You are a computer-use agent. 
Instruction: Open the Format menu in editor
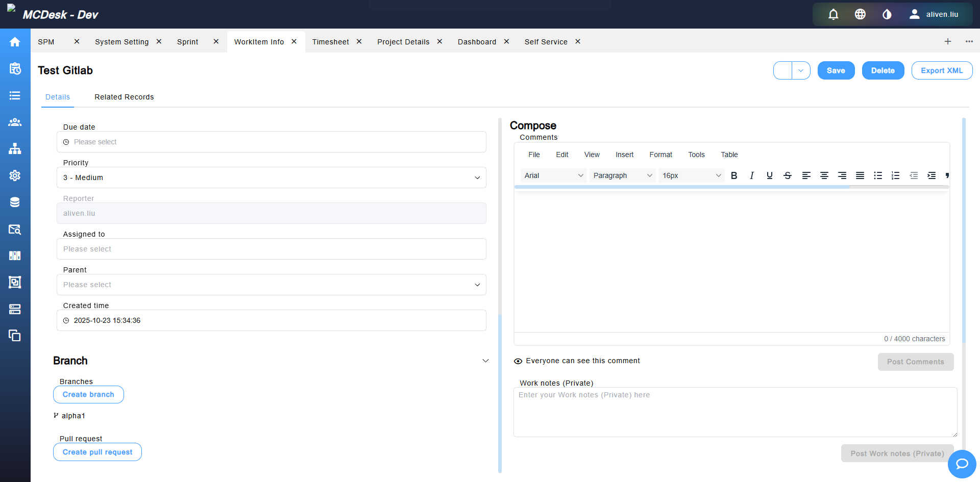tap(661, 155)
